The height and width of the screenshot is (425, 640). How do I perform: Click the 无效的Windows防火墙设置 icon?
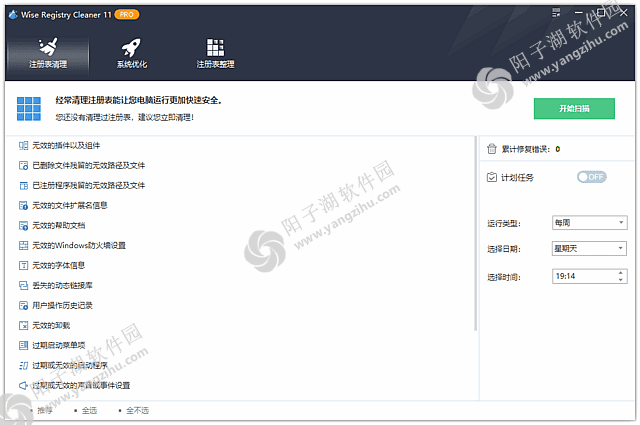point(24,246)
